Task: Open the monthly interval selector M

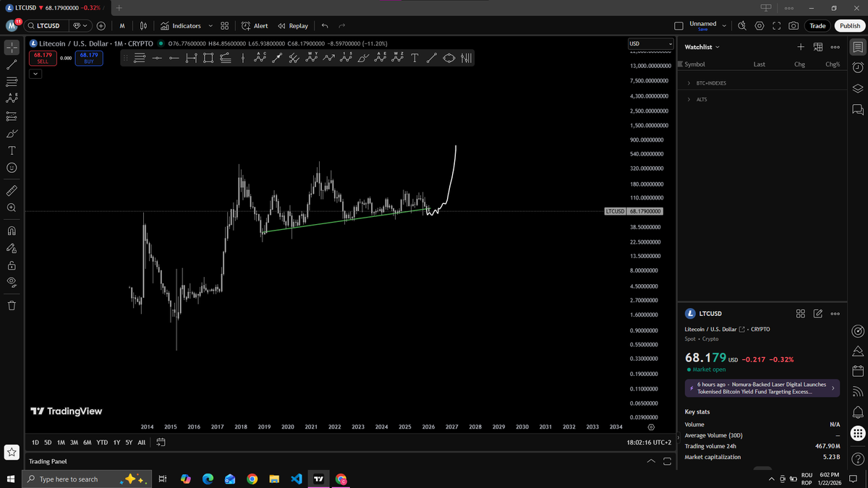Action: pyautogui.click(x=122, y=26)
